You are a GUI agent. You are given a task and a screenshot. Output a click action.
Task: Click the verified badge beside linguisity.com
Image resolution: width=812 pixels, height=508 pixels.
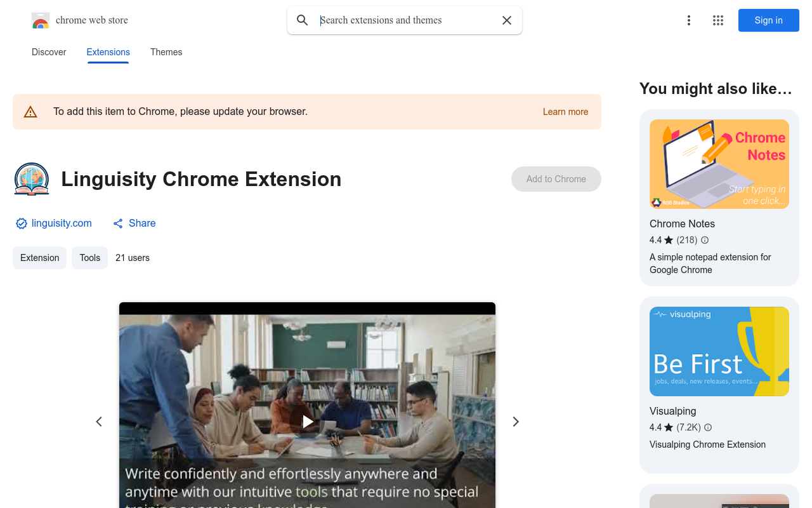(22, 224)
